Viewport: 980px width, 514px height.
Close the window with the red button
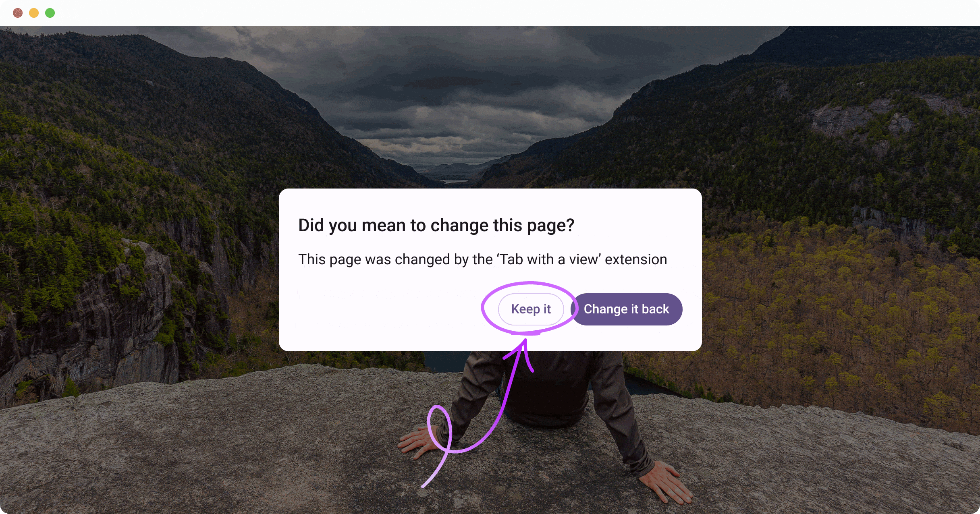click(x=18, y=13)
